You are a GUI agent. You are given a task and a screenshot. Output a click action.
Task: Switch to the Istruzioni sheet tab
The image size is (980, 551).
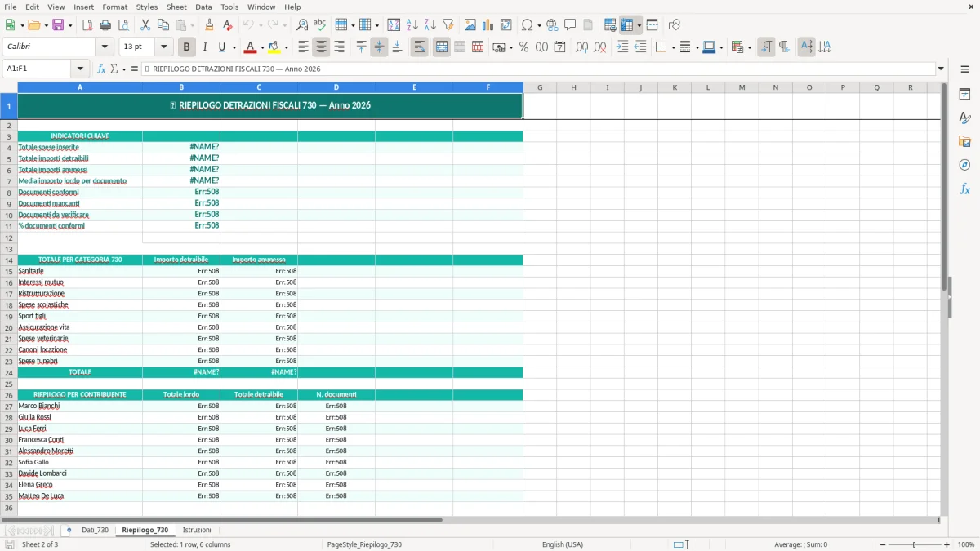pyautogui.click(x=197, y=531)
